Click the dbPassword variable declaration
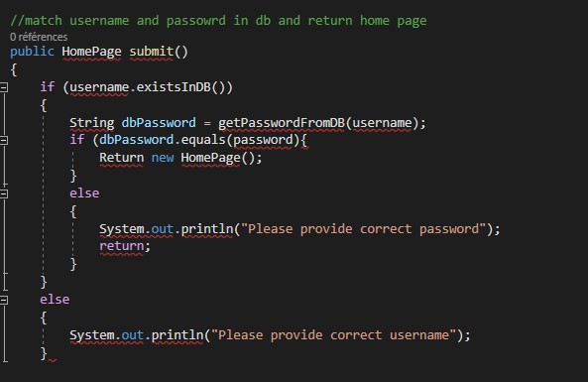Viewport: 588px width, 382px height. pos(159,123)
